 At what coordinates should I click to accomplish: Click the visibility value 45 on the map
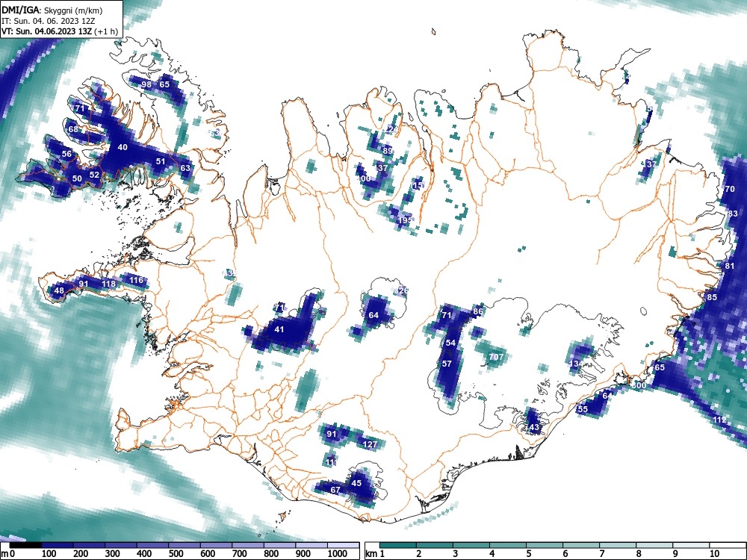356,483
